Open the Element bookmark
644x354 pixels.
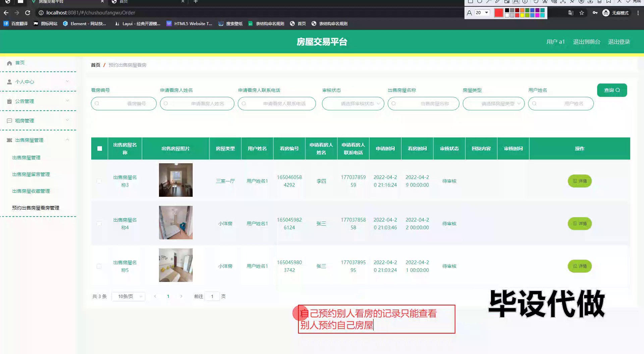tap(85, 23)
